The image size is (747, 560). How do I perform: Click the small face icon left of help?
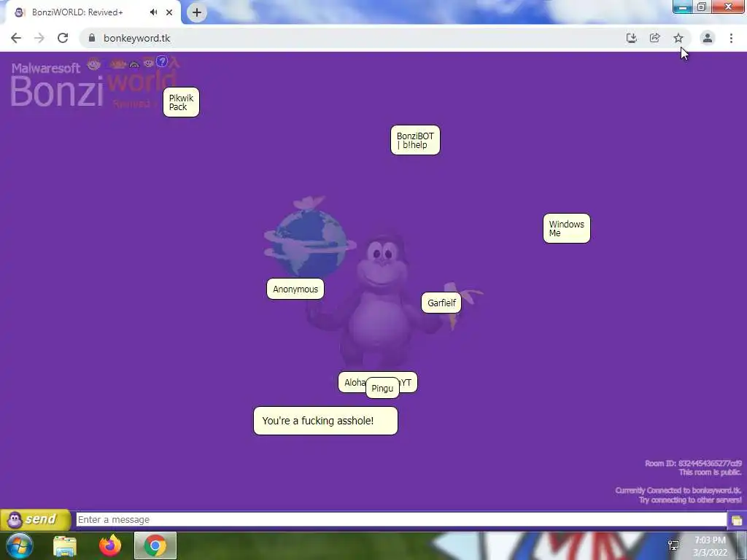pos(148,63)
